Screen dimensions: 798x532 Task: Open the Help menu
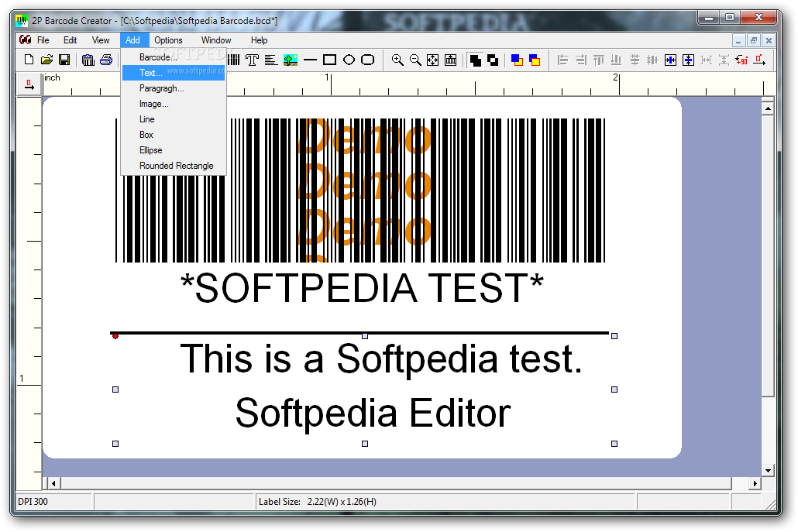(x=259, y=40)
